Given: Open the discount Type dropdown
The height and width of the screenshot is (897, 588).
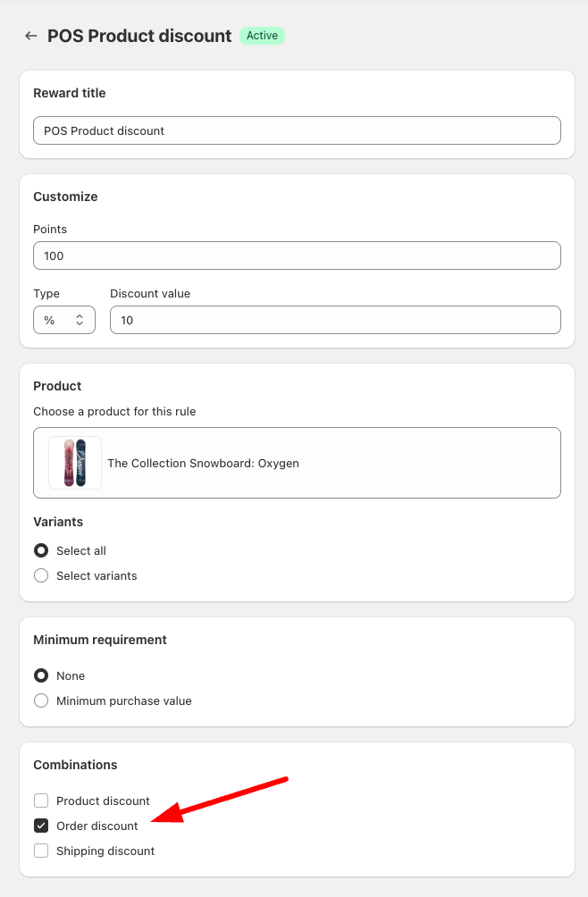Looking at the screenshot, I should pyautogui.click(x=64, y=320).
